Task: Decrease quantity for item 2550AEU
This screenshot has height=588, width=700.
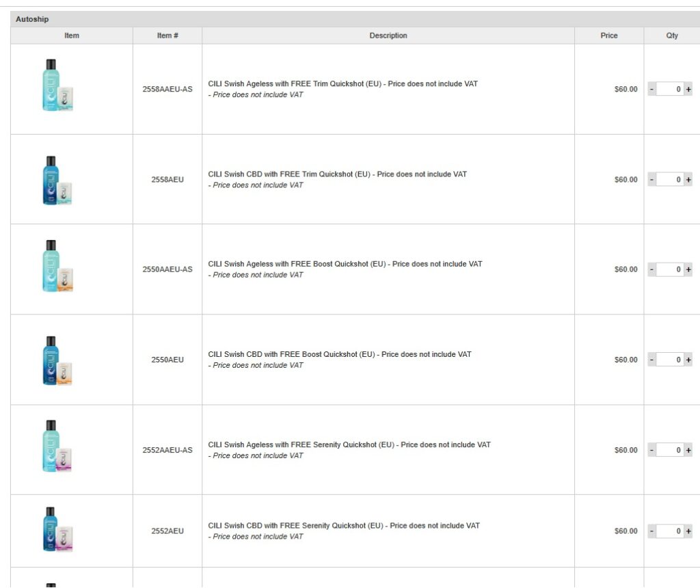Action: (651, 360)
